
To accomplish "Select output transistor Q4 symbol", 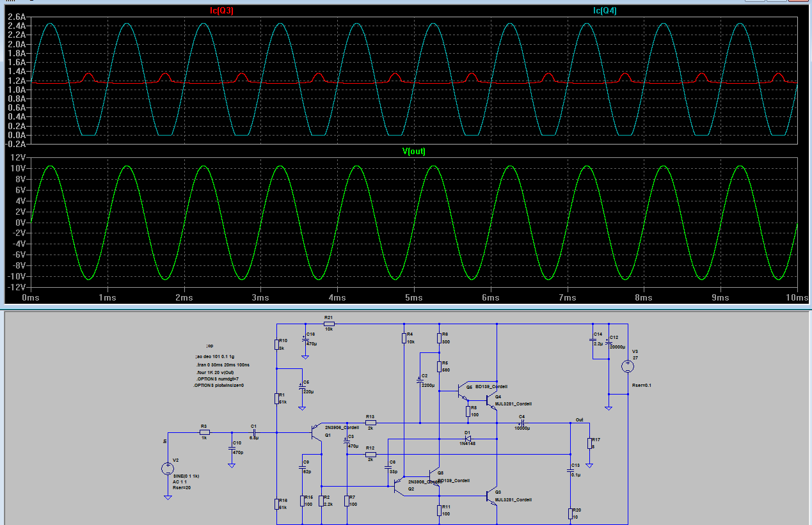I will pos(491,399).
